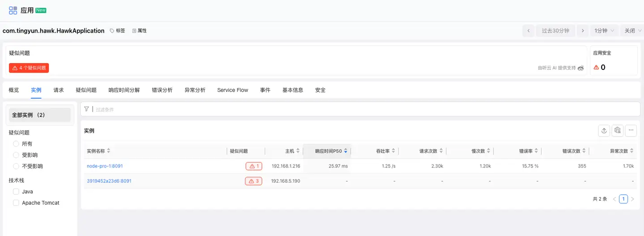Click the 标签 tag icon
Viewport: 644px width, 236px height.
click(x=112, y=31)
